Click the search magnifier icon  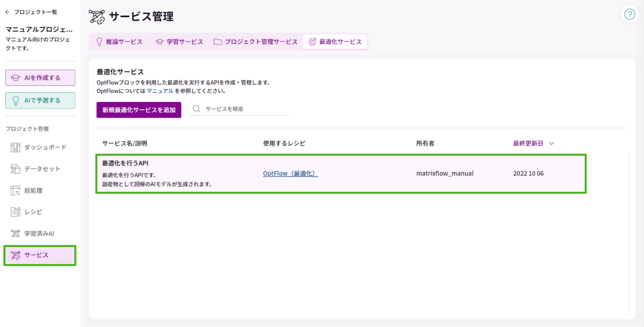point(196,109)
